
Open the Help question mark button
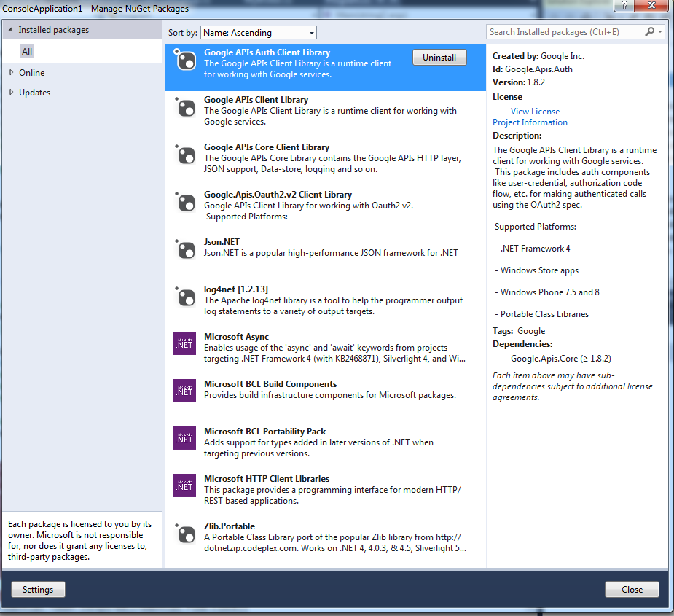click(624, 6)
